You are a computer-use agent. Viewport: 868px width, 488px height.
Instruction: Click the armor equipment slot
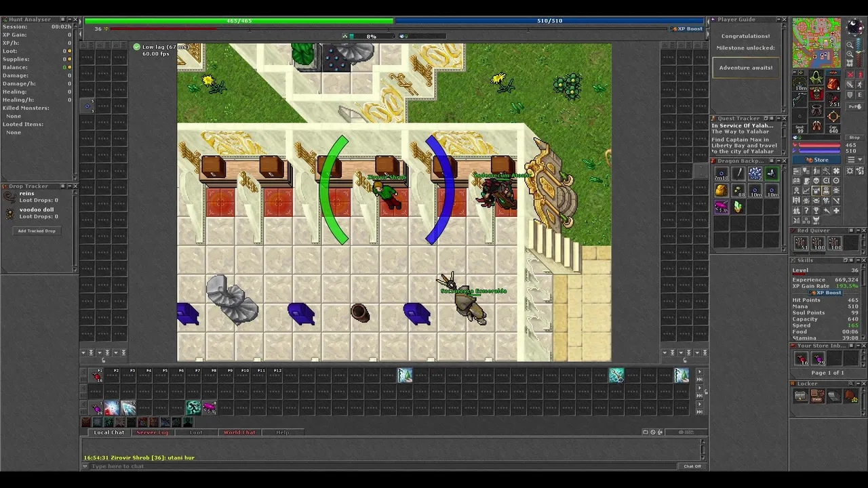(816, 94)
